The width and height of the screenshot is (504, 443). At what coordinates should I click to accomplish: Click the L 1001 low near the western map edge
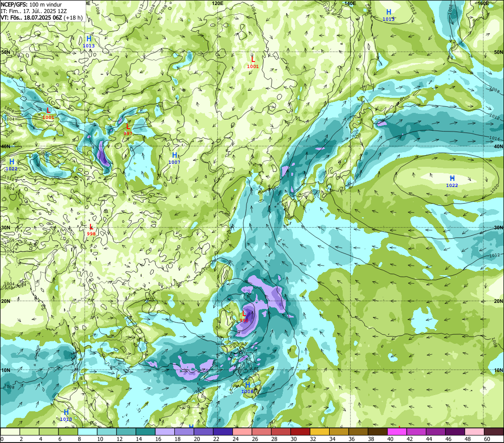(x=48, y=113)
